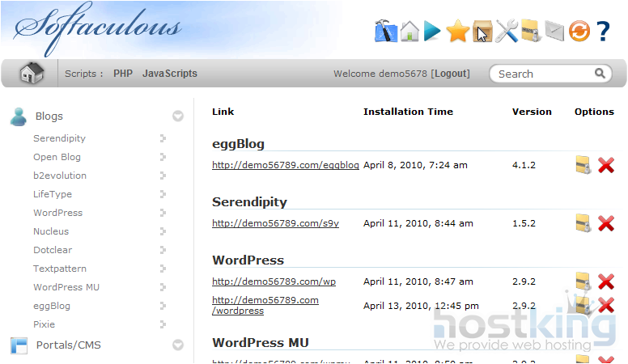Open the question mark help icon

point(603,32)
